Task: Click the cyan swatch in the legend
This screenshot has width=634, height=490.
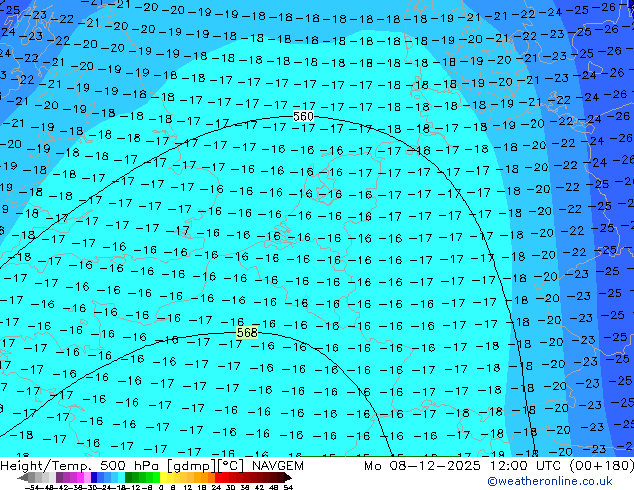Action: (121, 477)
